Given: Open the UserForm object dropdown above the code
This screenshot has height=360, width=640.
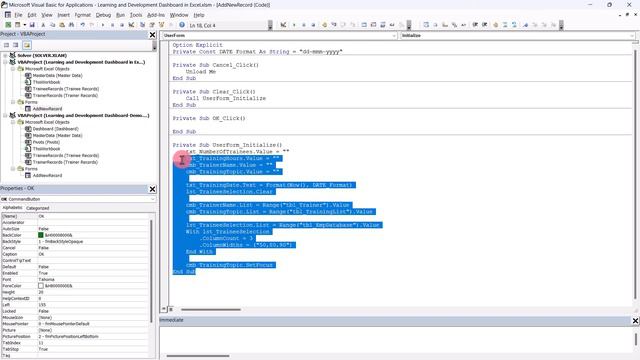Looking at the screenshot, I should [x=394, y=36].
